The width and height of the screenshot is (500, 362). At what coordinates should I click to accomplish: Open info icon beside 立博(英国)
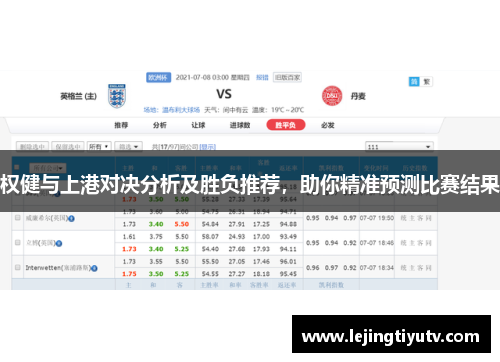point(59,243)
